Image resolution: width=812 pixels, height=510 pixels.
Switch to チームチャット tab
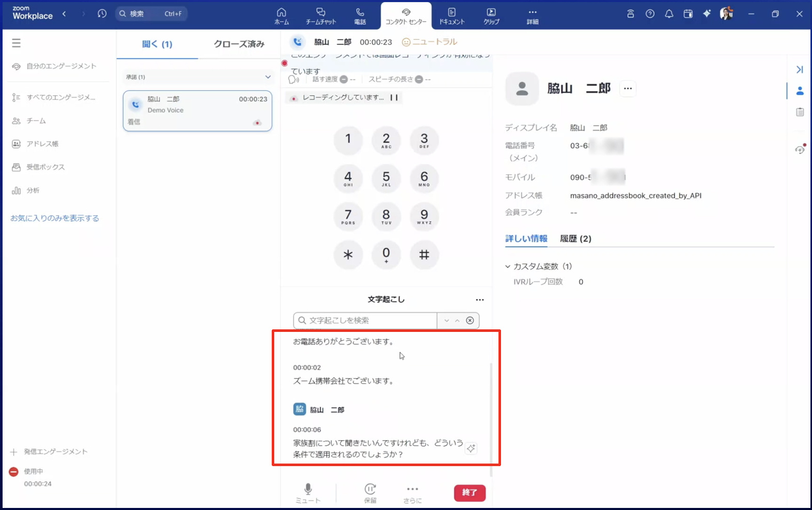[x=321, y=16]
